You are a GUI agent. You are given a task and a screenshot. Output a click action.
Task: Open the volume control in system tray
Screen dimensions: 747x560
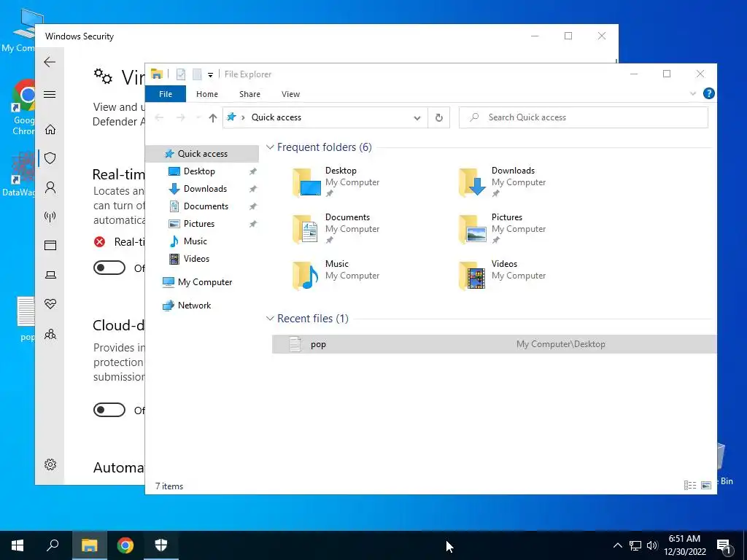pyautogui.click(x=652, y=545)
